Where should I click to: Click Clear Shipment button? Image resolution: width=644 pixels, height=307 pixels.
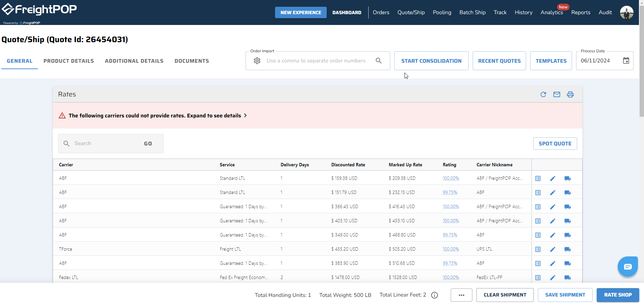pyautogui.click(x=505, y=295)
